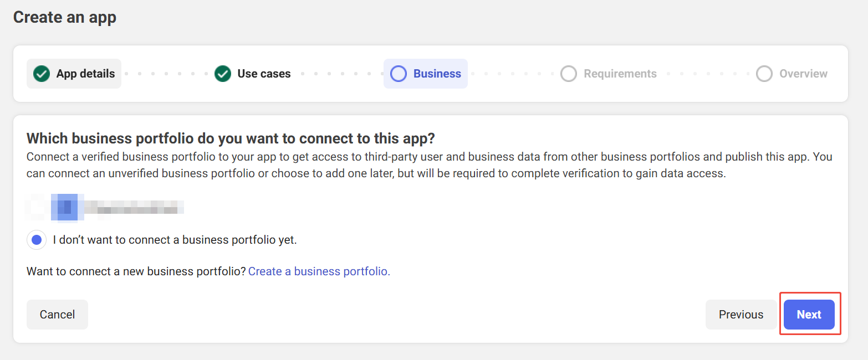Screen dimensions: 868x360
Task: Open the "Create a business portfolio" link
Action: [x=319, y=271]
